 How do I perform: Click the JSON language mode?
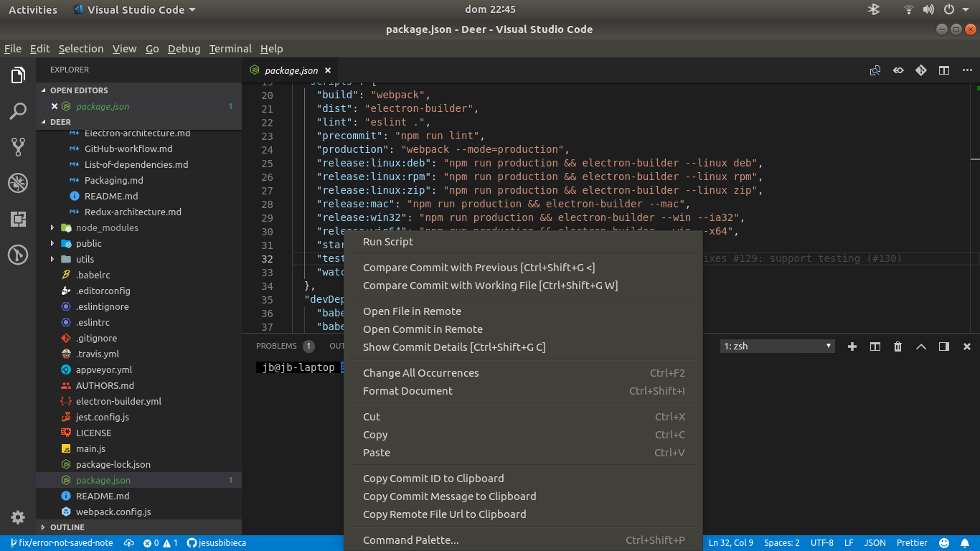(875, 543)
